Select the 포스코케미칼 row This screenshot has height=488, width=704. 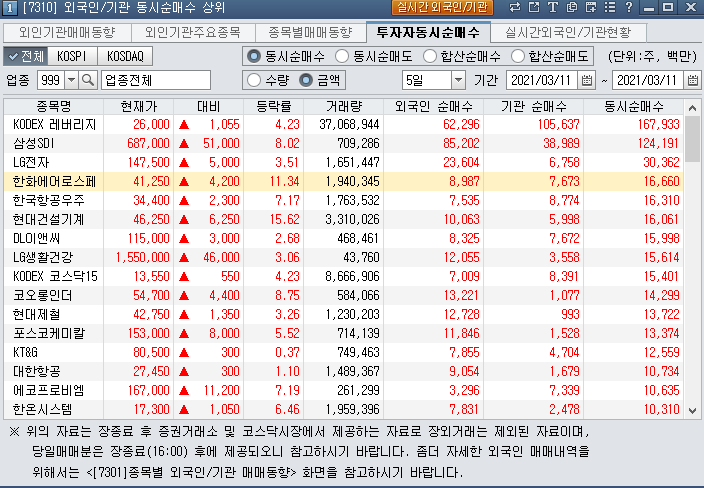[x=343, y=333]
